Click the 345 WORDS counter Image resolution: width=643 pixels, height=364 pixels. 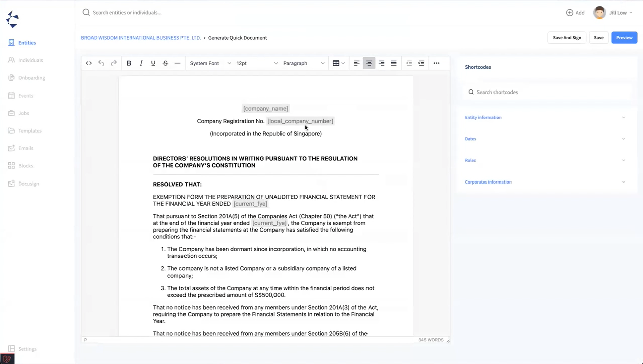pos(431,340)
